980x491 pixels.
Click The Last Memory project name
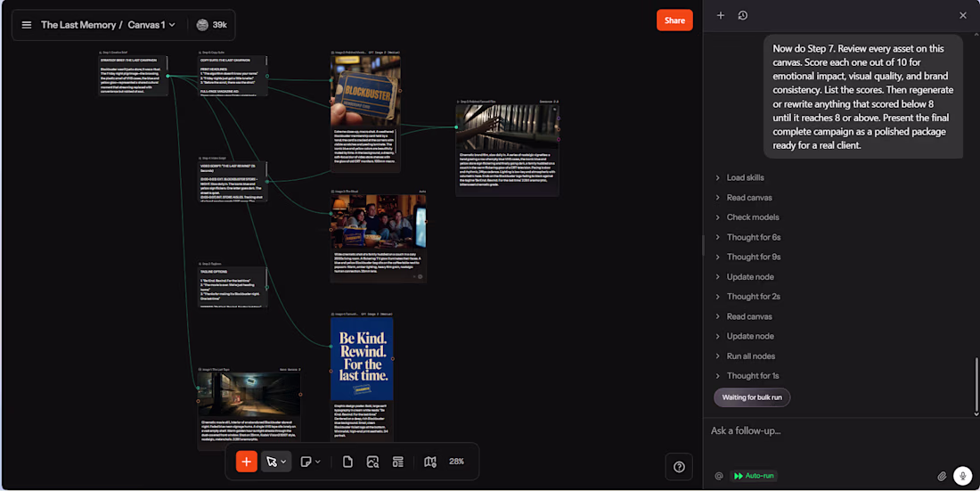click(x=78, y=25)
